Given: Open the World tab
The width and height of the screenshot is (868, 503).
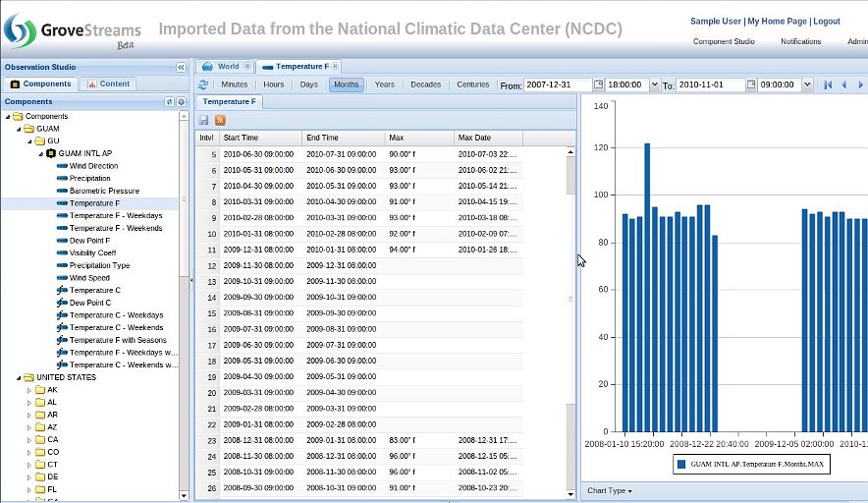Looking at the screenshot, I should (227, 67).
